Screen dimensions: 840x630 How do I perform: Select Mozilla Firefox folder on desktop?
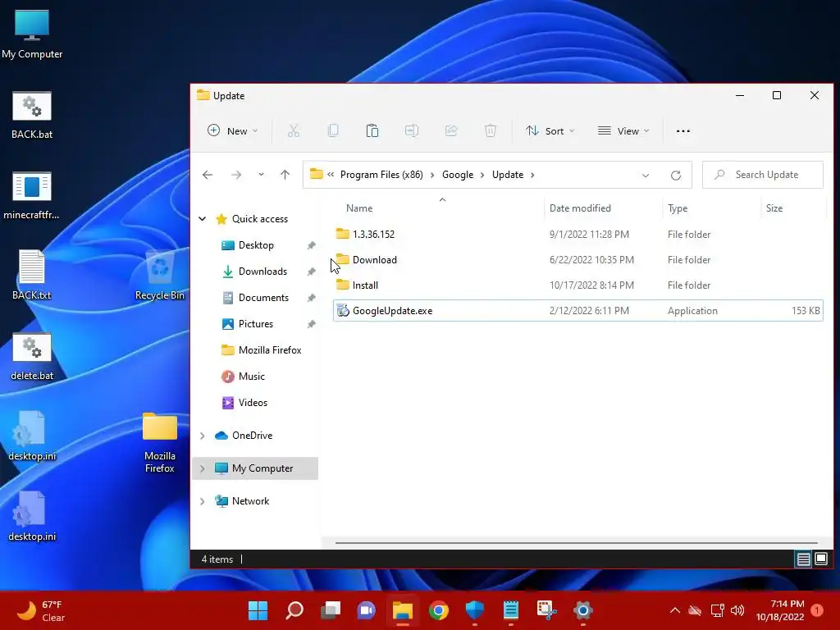(x=160, y=442)
